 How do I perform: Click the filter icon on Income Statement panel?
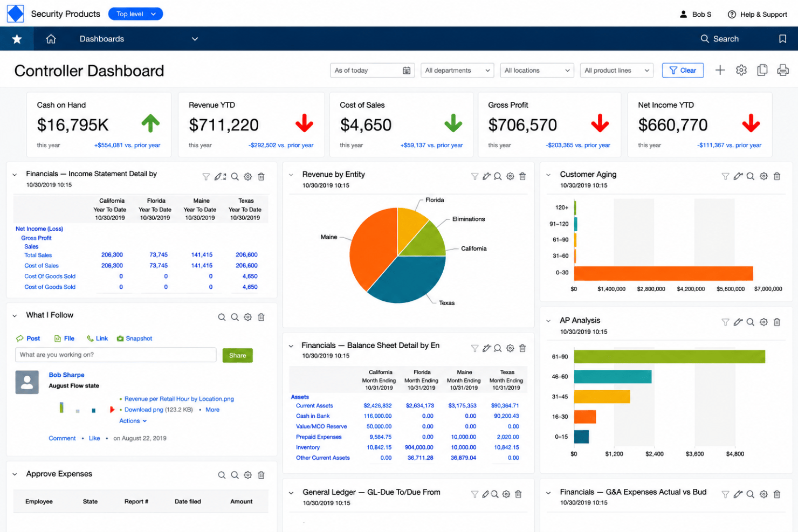[x=206, y=177]
